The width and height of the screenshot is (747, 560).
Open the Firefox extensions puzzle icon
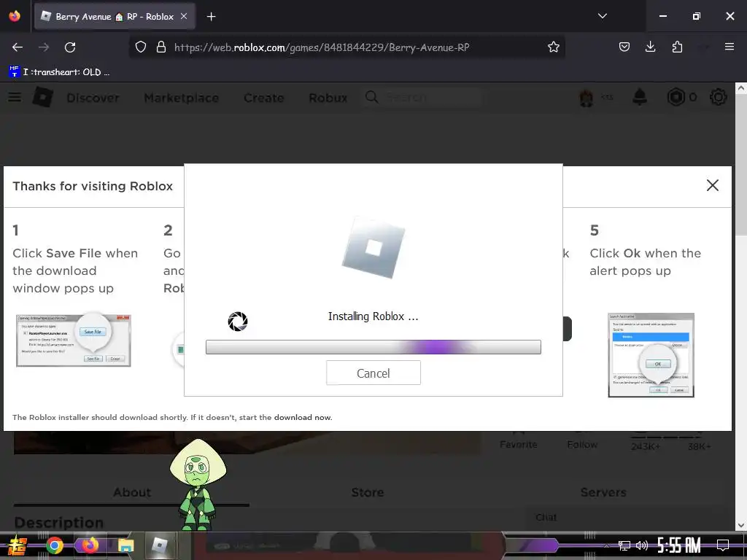point(677,47)
